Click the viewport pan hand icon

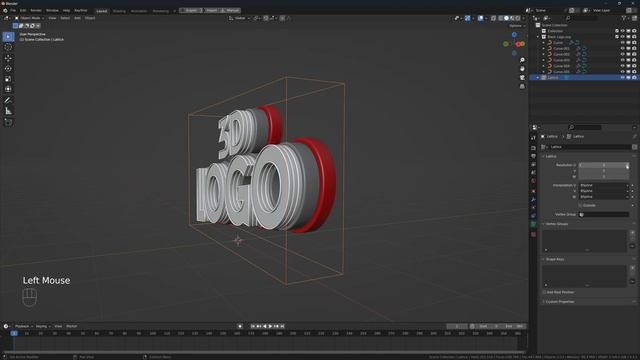[522, 69]
